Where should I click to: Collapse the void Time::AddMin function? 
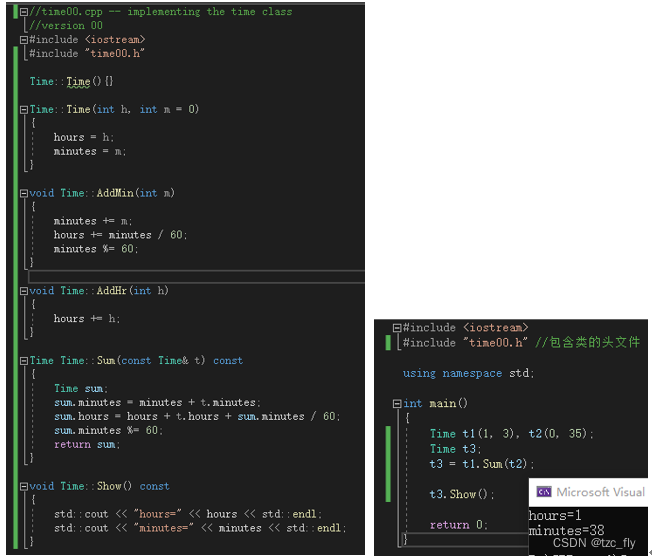(24, 193)
